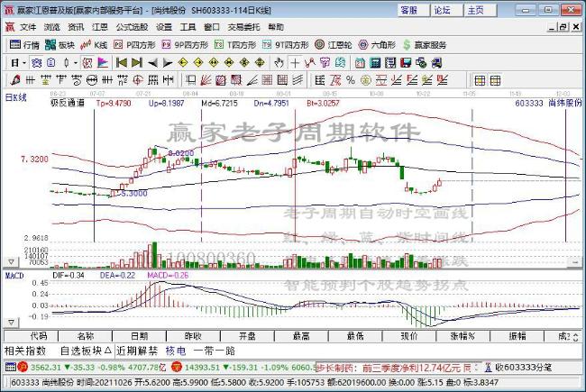Open the 公式选股 menu
586x392 pixels.
coord(132,27)
